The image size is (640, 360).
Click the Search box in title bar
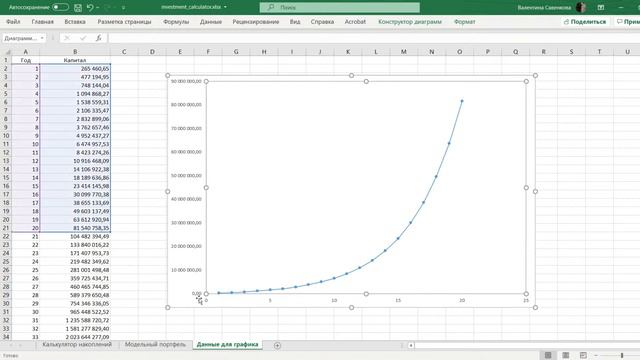point(340,7)
